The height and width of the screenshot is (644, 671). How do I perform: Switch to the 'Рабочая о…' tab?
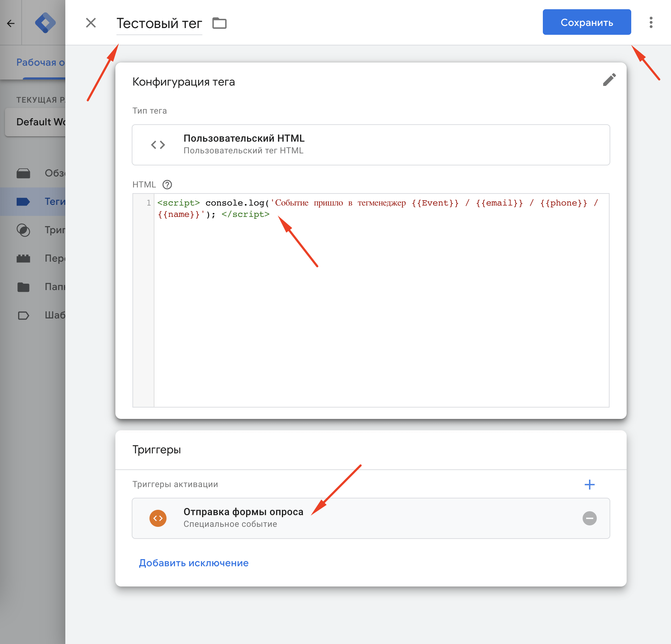[40, 62]
